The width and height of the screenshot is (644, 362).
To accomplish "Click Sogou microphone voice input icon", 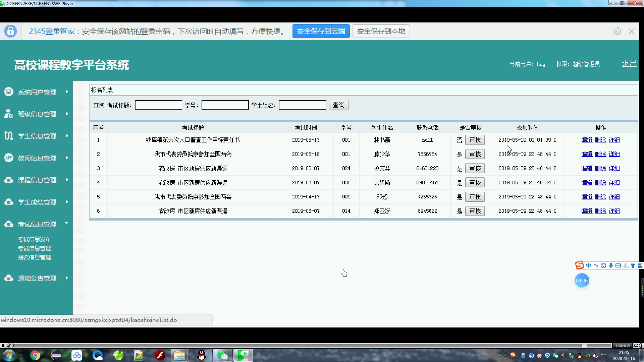I will pyautogui.click(x=611, y=265).
